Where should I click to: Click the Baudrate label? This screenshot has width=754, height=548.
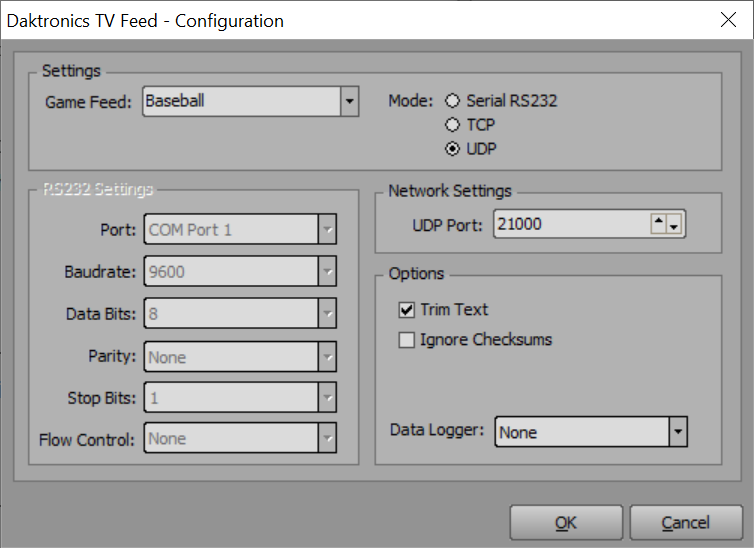(101, 272)
